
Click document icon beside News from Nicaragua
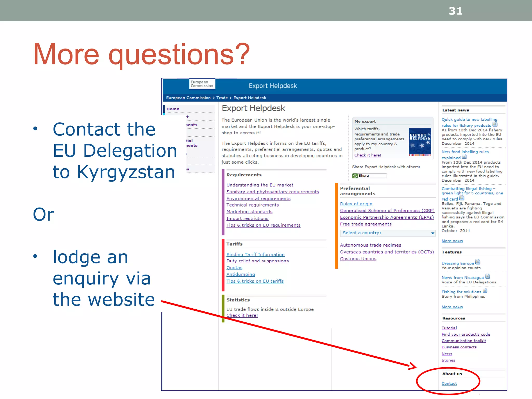pyautogui.click(x=488, y=276)
